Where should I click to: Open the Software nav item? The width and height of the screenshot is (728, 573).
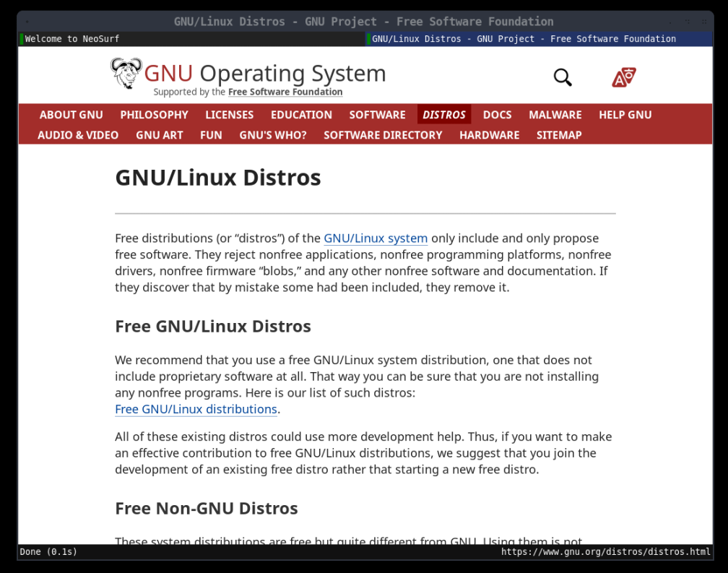pos(377,115)
